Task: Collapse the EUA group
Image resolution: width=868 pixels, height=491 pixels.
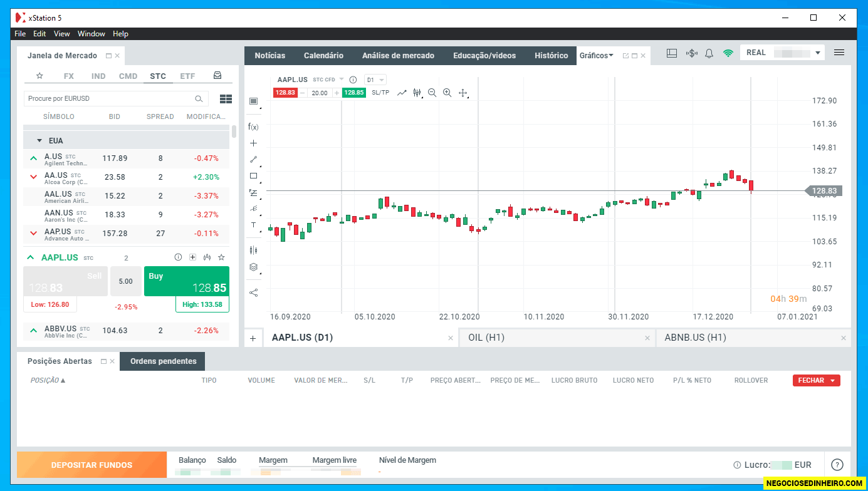Action: tap(39, 141)
